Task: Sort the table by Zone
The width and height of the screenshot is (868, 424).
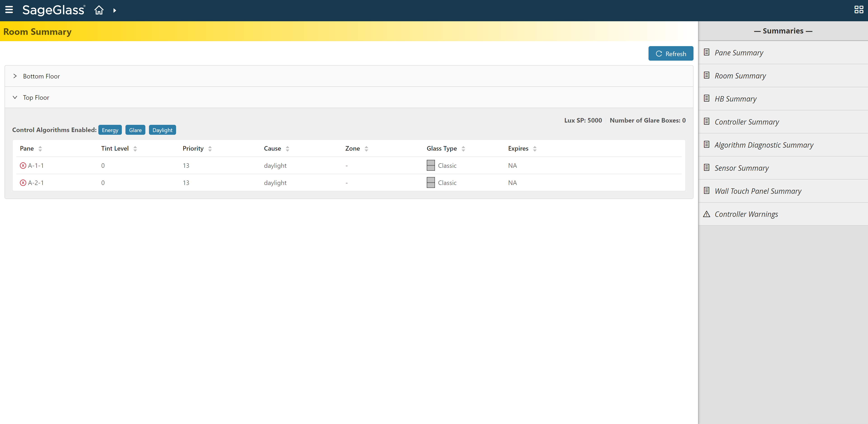Action: tap(366, 149)
